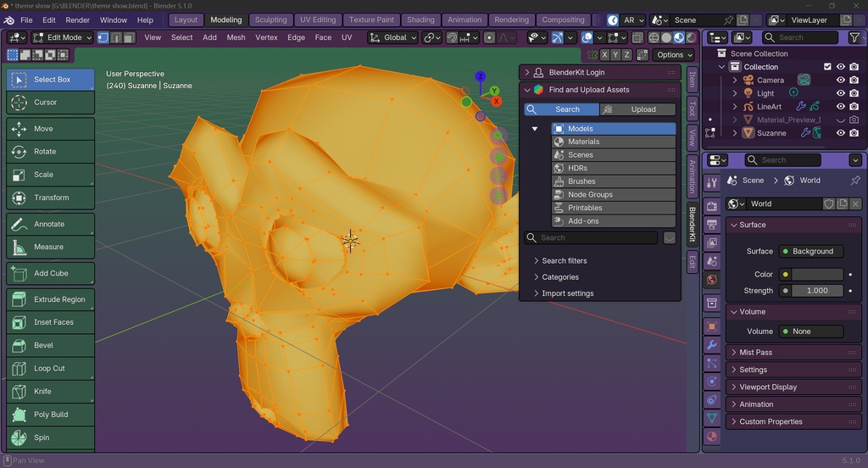Activate the Spin tool
The height and width of the screenshot is (468, 868).
(x=50, y=437)
